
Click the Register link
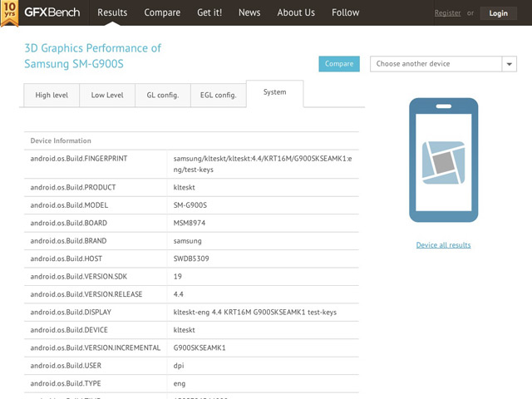coord(447,13)
